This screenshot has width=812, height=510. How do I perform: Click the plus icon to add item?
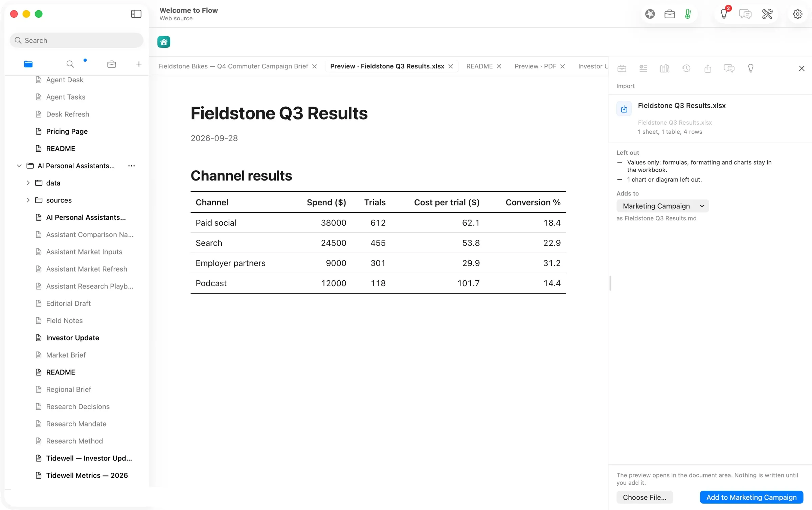pyautogui.click(x=139, y=64)
